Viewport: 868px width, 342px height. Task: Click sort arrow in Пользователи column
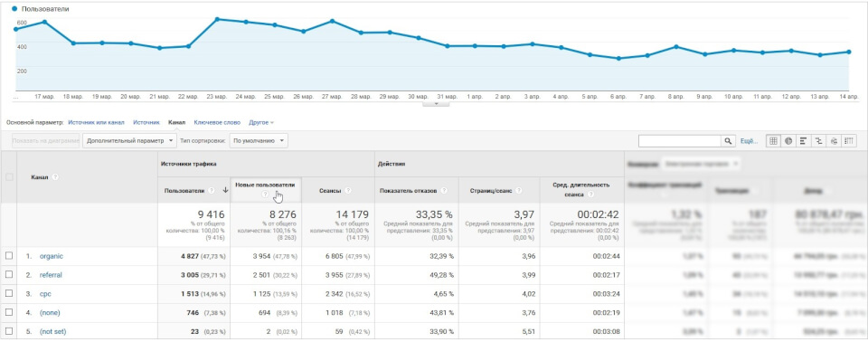pyautogui.click(x=225, y=190)
